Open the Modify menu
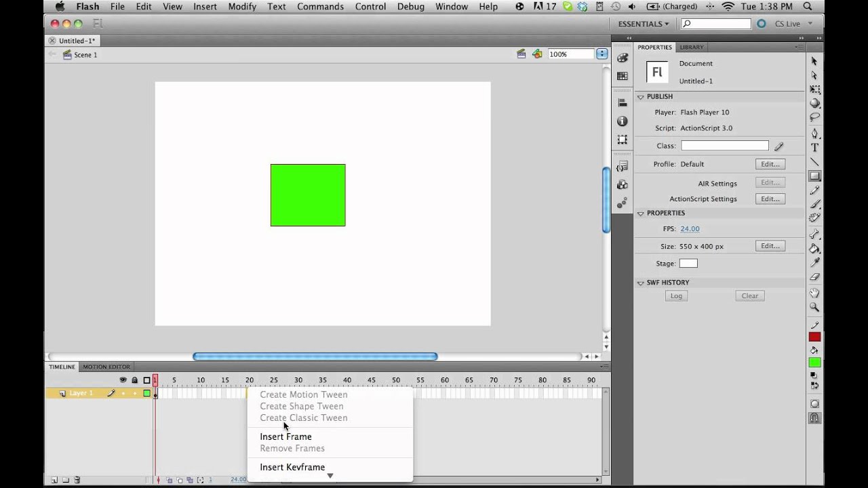Screen dimensions: 868x488 click(x=242, y=7)
